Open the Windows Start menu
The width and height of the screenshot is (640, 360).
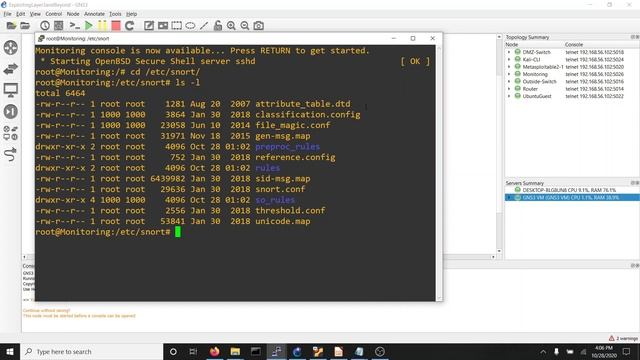10,351
